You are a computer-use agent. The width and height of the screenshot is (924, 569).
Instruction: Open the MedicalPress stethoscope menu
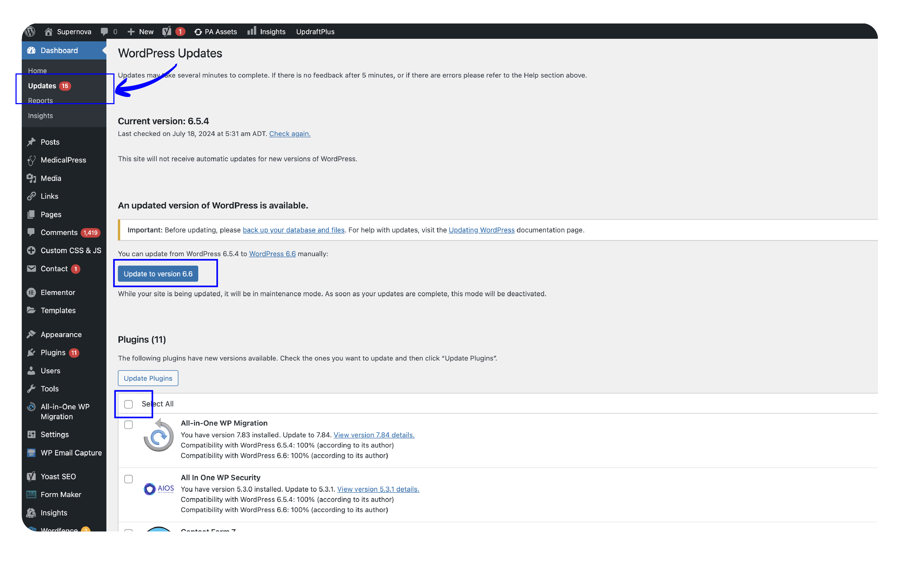pyautogui.click(x=63, y=160)
